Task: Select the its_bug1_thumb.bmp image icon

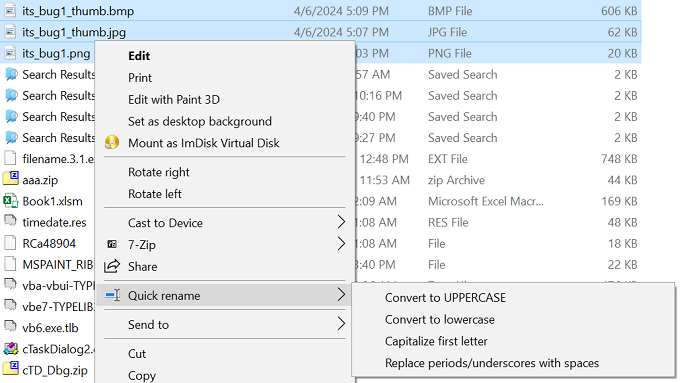Action: (11, 11)
